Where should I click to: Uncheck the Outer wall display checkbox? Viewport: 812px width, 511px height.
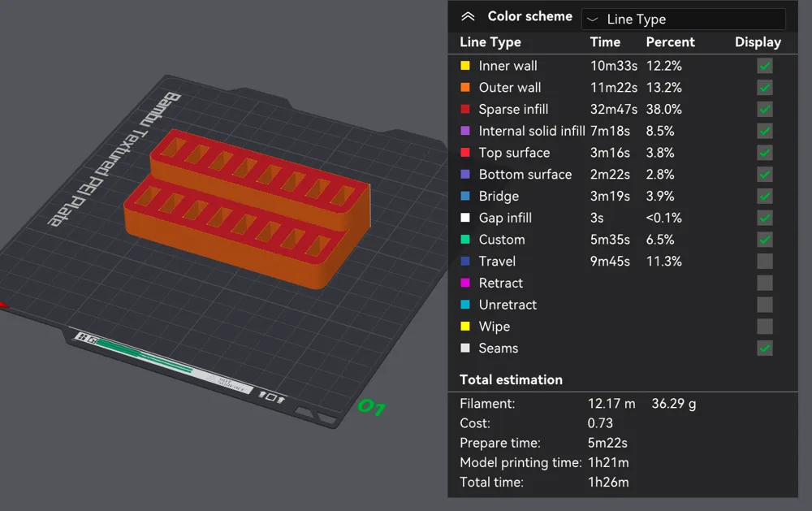point(764,88)
